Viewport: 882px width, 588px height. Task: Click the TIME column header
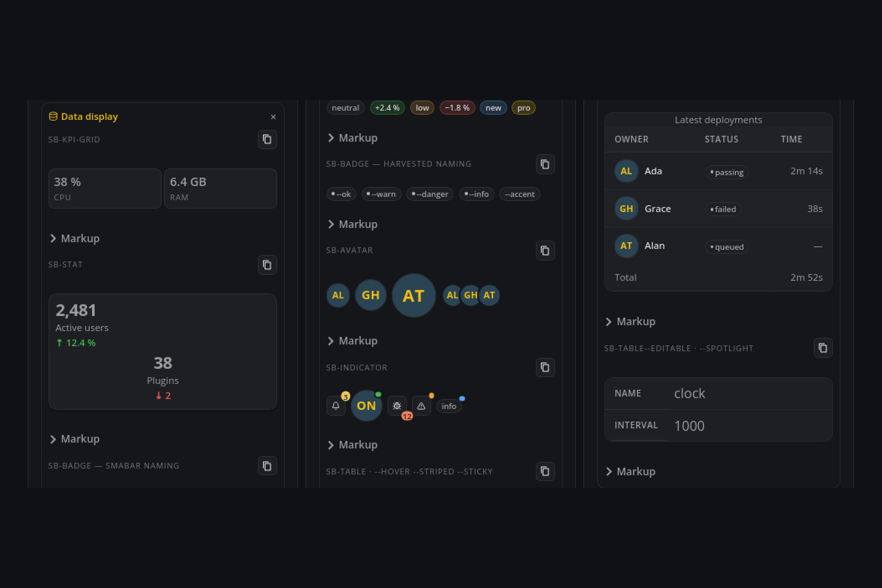(x=792, y=139)
